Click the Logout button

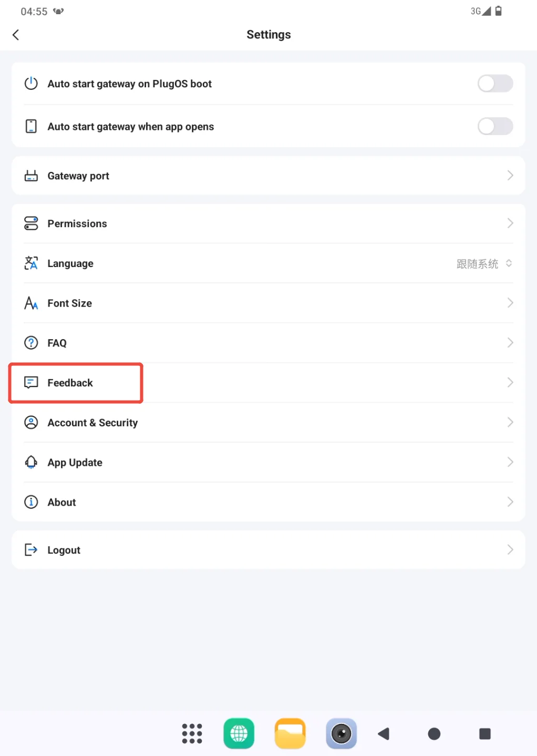coord(268,550)
